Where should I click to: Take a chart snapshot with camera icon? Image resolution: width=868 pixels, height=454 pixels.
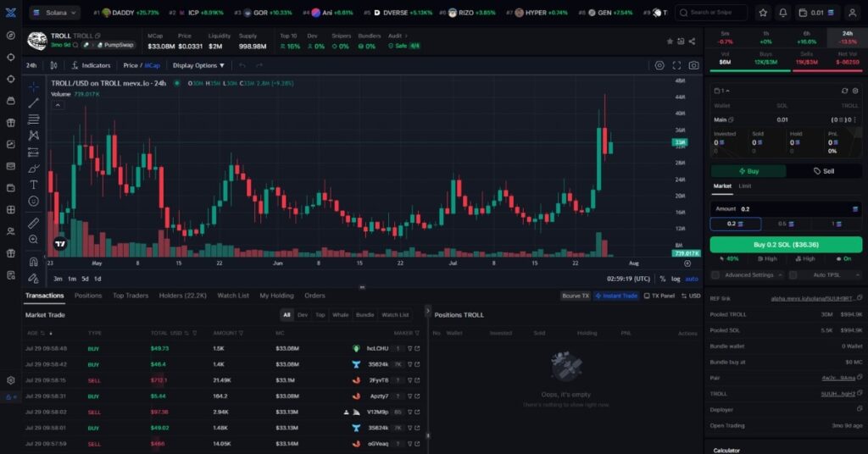693,65
